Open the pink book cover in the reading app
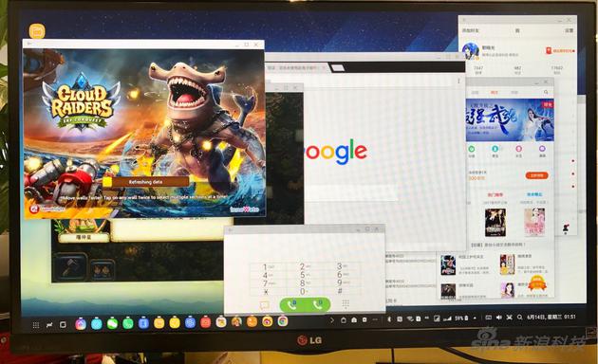The height and width of the screenshot is (364, 598). (533, 222)
